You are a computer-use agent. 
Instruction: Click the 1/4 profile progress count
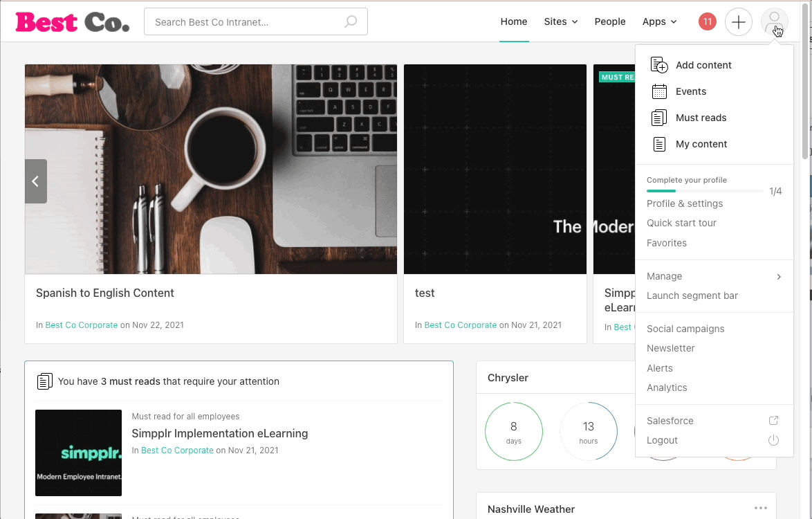tap(775, 191)
